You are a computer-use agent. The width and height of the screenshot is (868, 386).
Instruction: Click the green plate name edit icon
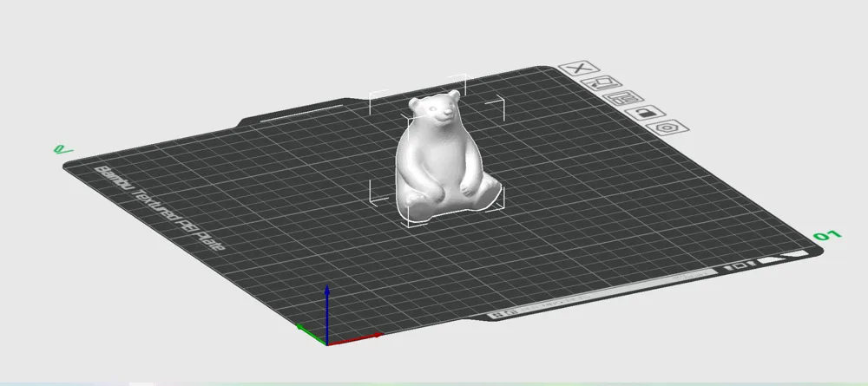(63, 148)
